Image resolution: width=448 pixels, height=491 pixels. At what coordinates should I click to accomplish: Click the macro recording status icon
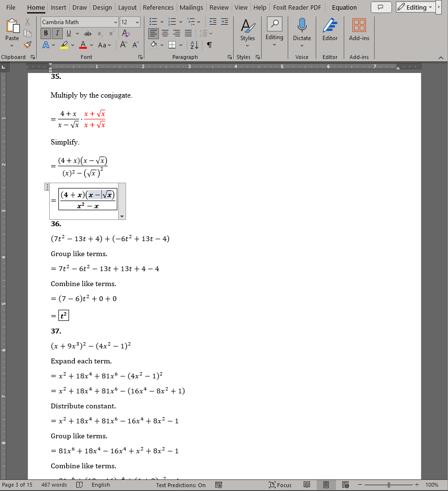point(219,485)
